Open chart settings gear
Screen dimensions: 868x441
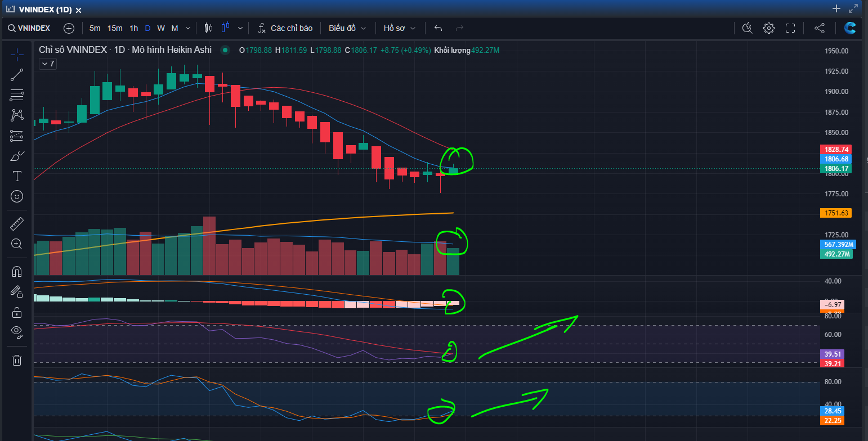769,28
